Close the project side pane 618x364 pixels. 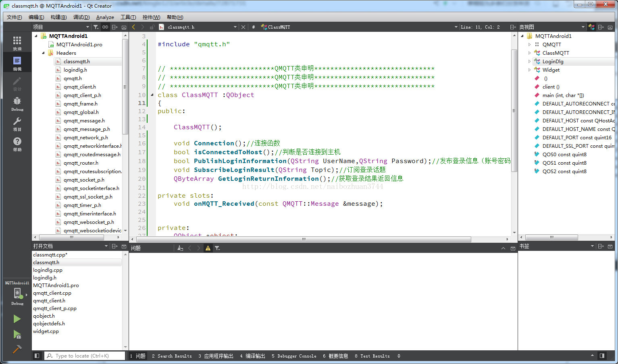pos(124,27)
